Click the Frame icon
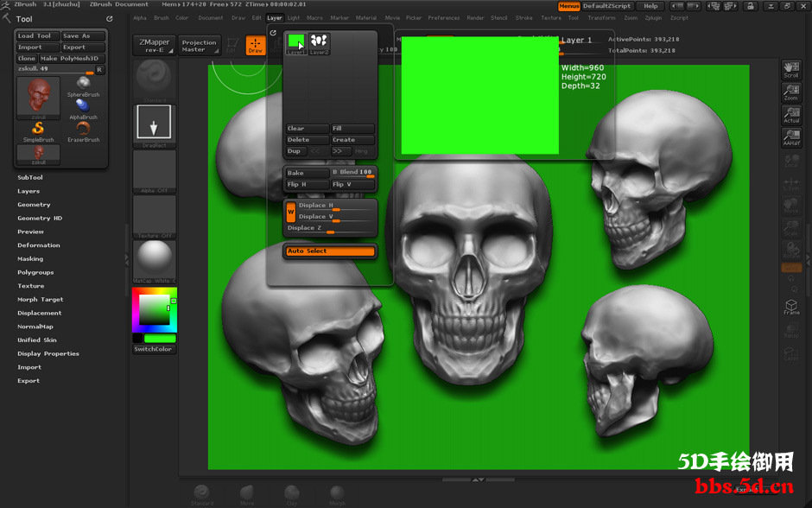 (x=791, y=307)
